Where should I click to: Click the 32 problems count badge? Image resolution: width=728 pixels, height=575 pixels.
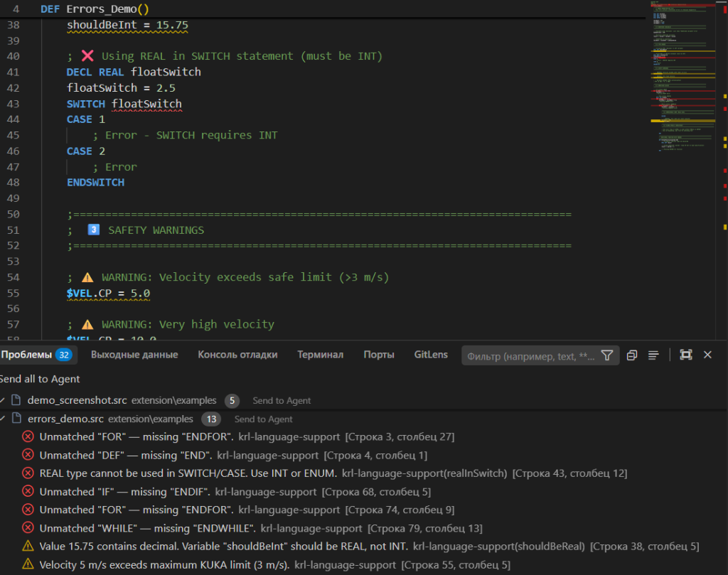point(63,355)
